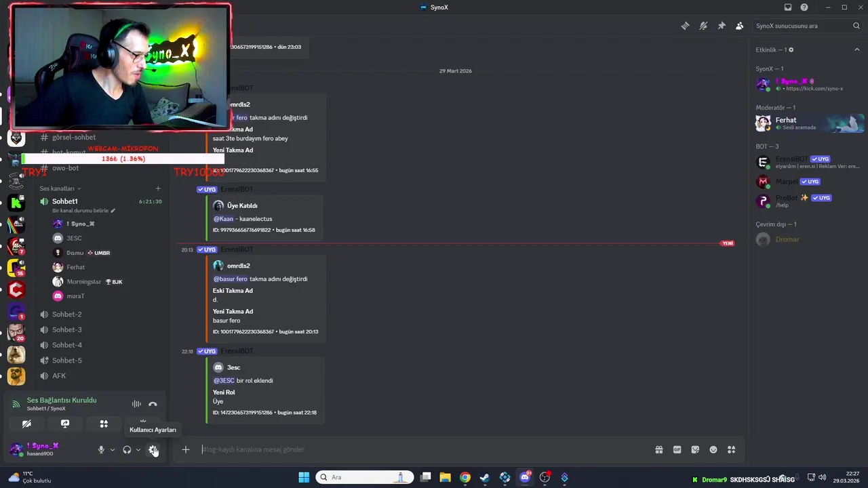Screen dimensions: 868x488
Task: Open attachment plus button in message bar
Action: (185, 449)
